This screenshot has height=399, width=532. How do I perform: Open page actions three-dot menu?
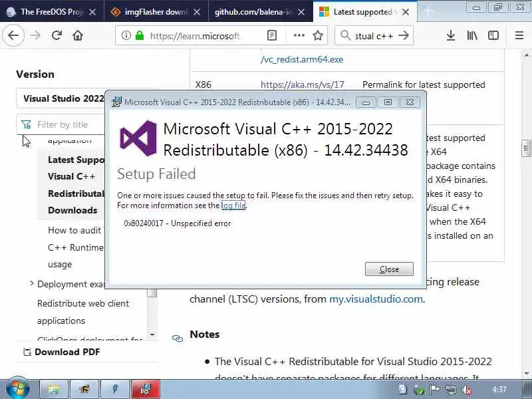click(x=299, y=35)
